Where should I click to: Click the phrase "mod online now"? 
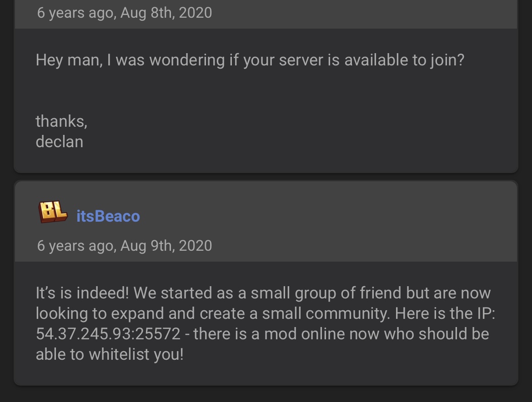tap(322, 334)
